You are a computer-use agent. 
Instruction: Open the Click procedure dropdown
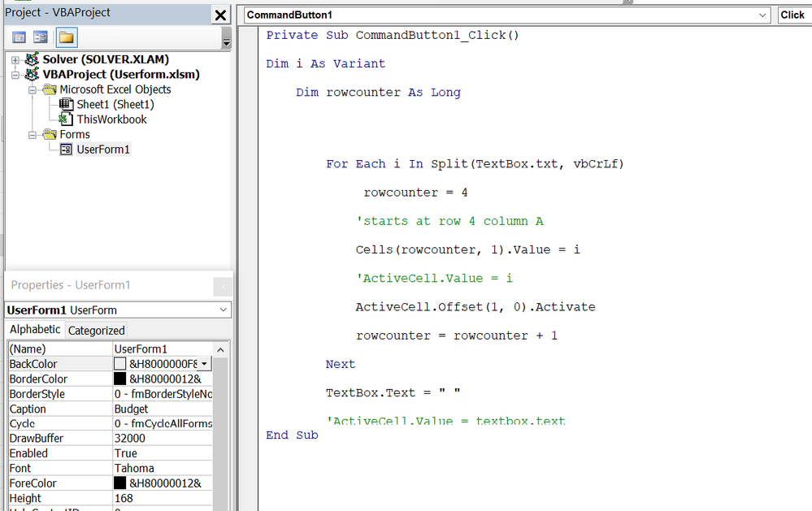tap(792, 15)
